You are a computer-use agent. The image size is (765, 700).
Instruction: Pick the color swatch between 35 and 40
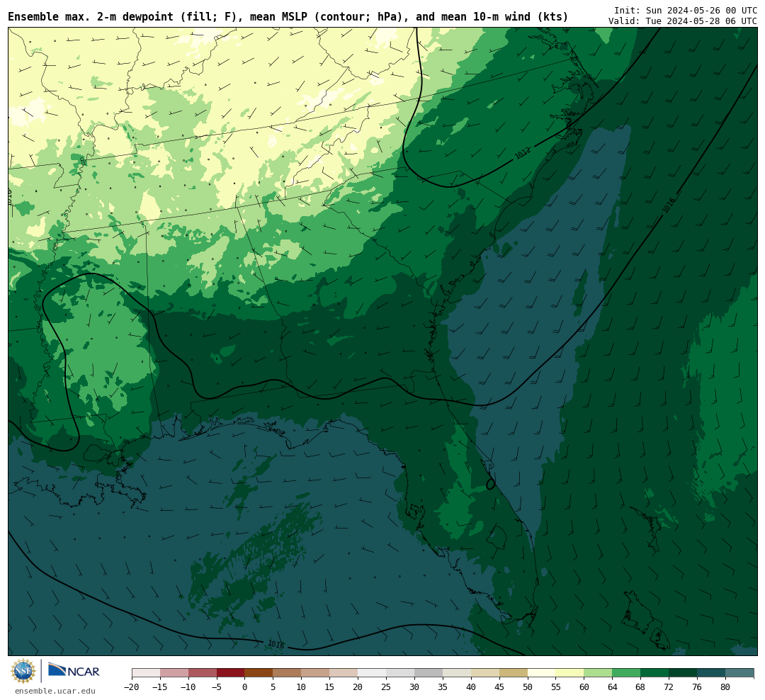[457, 673]
